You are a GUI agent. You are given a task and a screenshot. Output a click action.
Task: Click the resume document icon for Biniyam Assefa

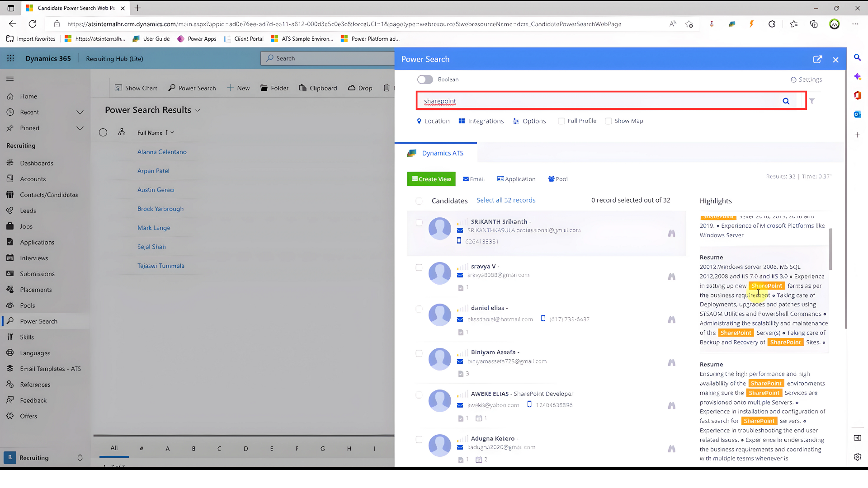click(461, 374)
